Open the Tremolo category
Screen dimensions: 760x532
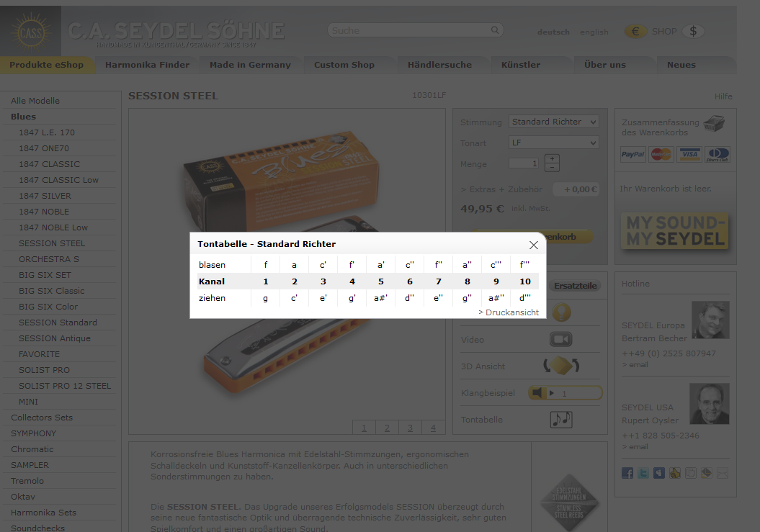click(27, 481)
